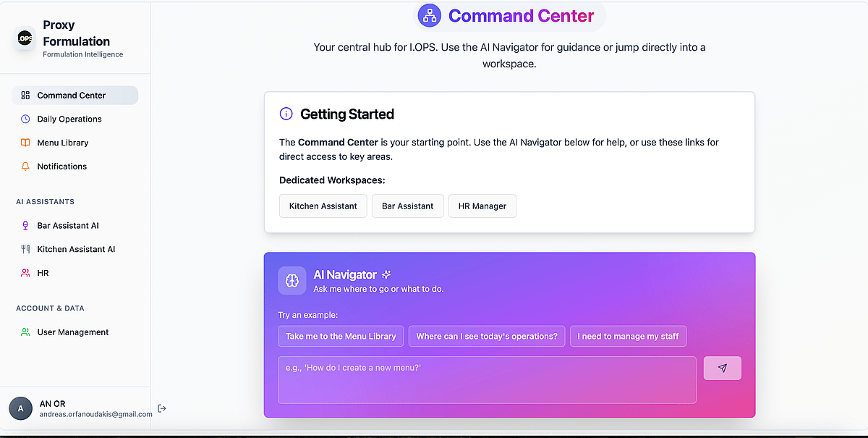Send message with the paper plane button
Image resolution: width=868 pixels, height=438 pixels.
tap(722, 368)
